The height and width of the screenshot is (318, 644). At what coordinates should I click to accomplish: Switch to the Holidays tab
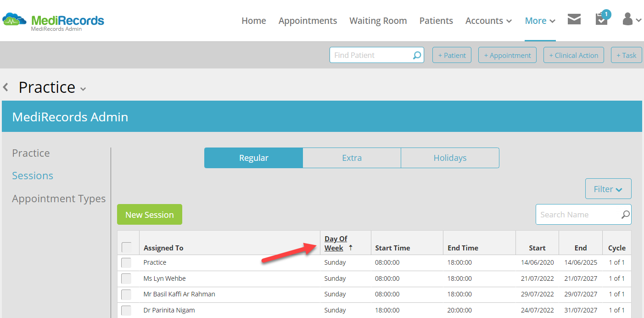[x=450, y=158]
